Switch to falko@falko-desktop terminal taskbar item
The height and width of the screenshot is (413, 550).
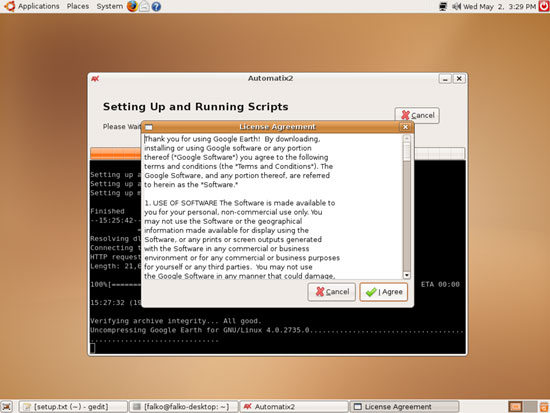pyautogui.click(x=184, y=407)
